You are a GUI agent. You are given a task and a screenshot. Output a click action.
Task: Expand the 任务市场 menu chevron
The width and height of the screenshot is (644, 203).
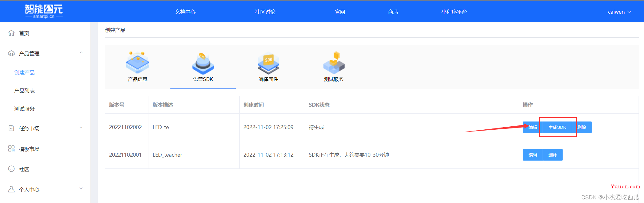(81, 128)
